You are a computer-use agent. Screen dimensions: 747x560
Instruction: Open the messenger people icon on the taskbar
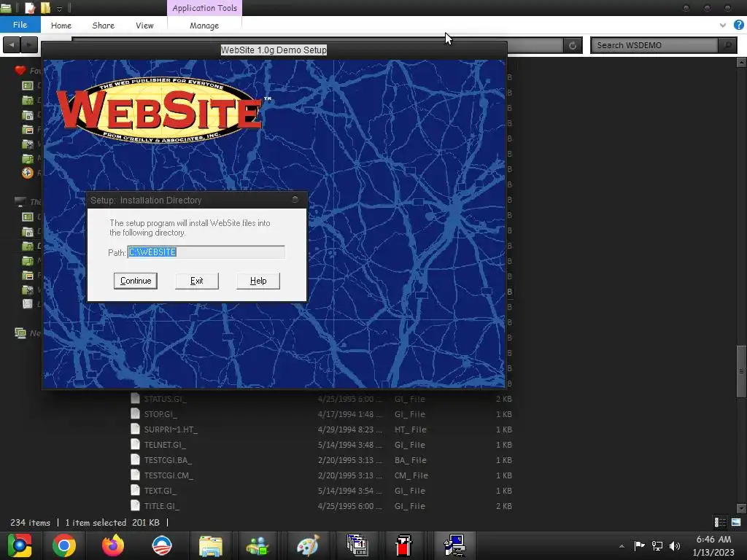click(x=258, y=545)
